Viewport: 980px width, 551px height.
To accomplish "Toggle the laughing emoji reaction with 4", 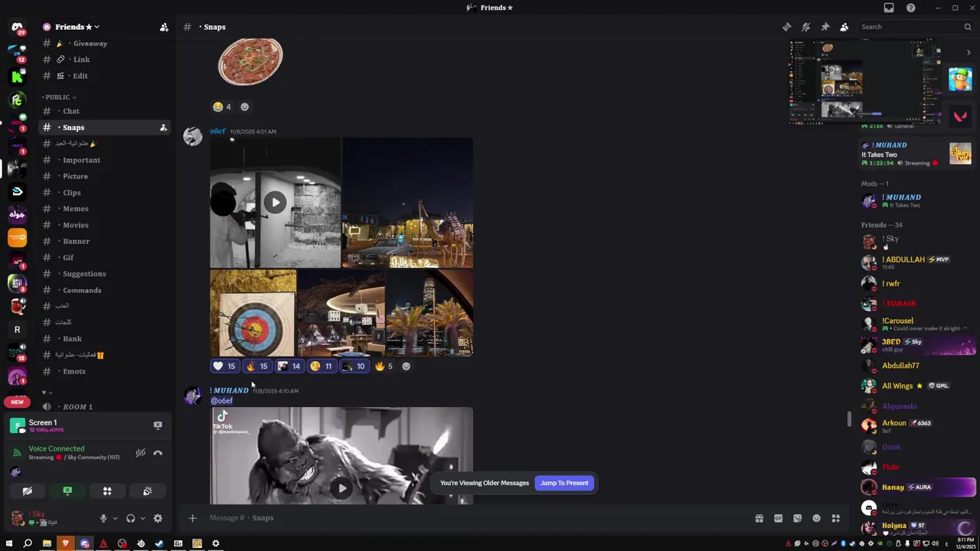I will (x=222, y=106).
